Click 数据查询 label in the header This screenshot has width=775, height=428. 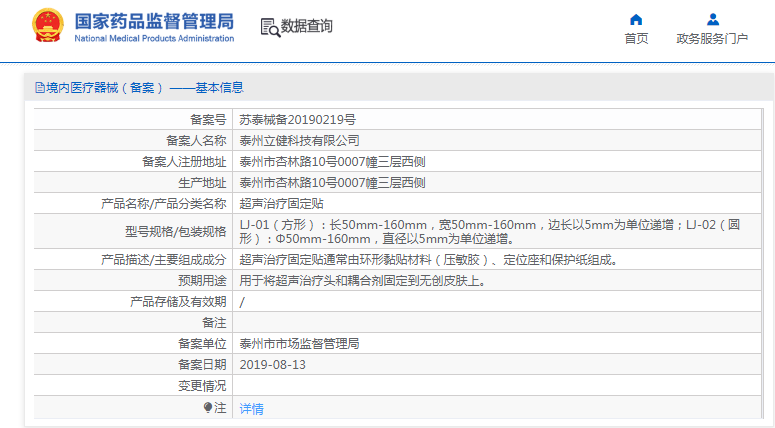pos(306,26)
